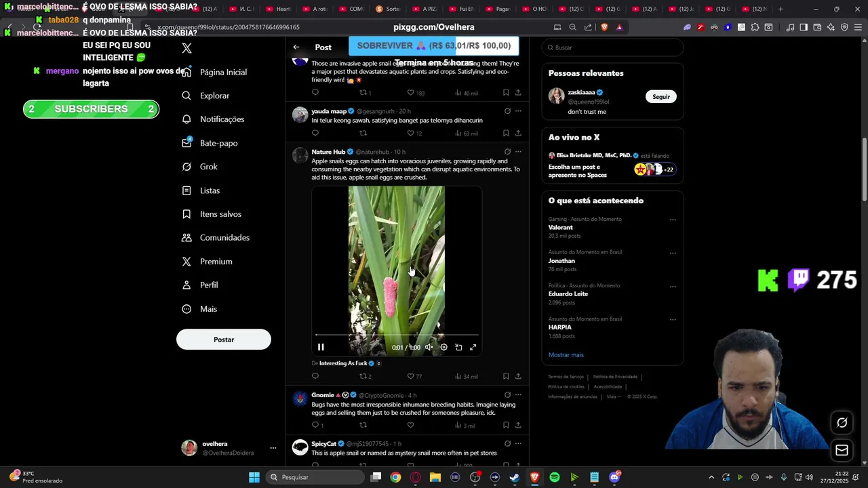Viewport: 868px width, 488px height.
Task: Repost the Nature Hub post
Action: [x=363, y=376]
